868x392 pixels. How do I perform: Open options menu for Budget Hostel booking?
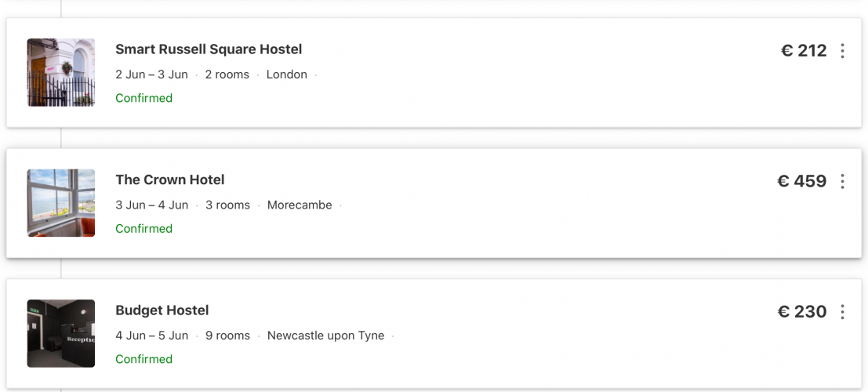[842, 312]
